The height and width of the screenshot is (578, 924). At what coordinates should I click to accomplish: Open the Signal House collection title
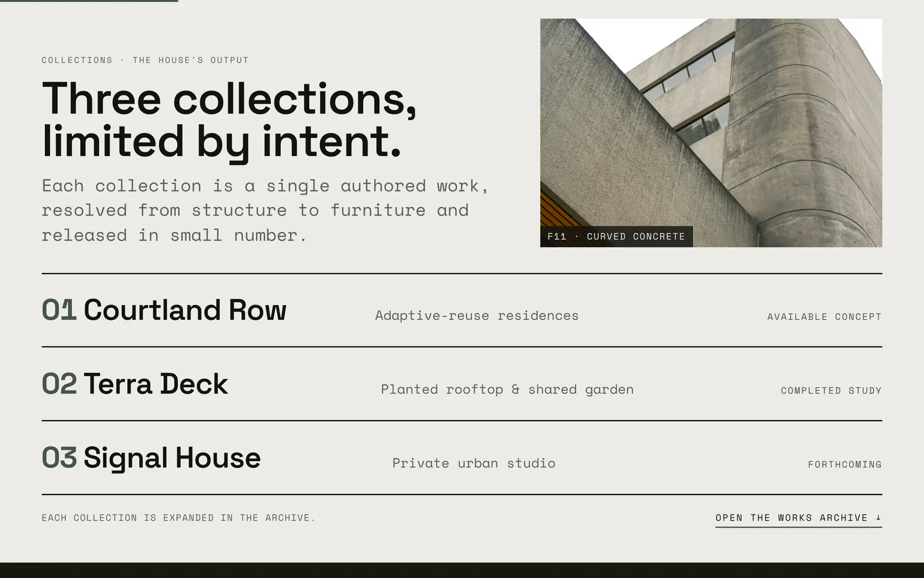click(x=172, y=458)
